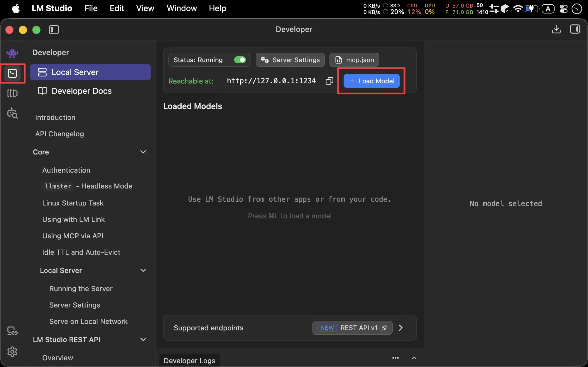
Task: Click the Supported endpoints label
Action: [208, 328]
